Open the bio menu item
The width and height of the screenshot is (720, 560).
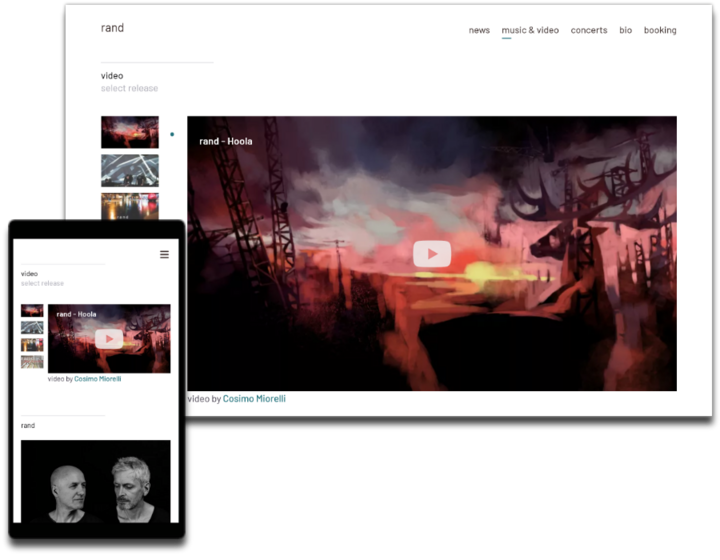[625, 30]
